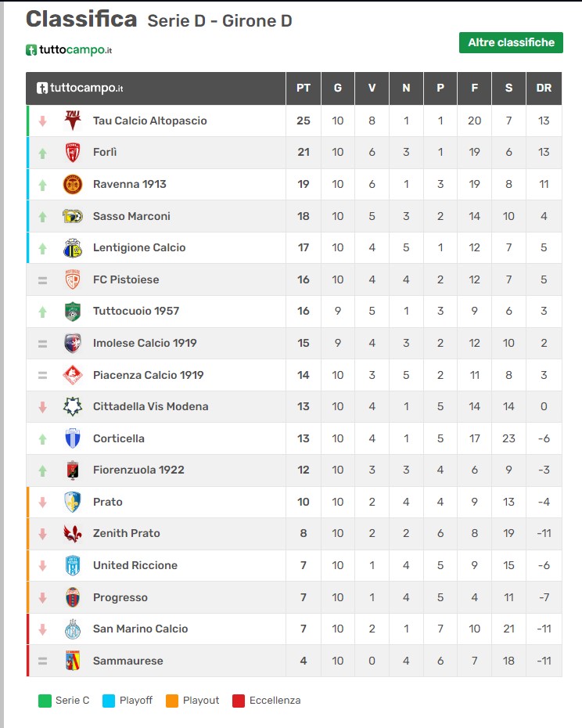Click the San Marino Calcio crest icon
The width and height of the screenshot is (582, 728).
point(73,629)
